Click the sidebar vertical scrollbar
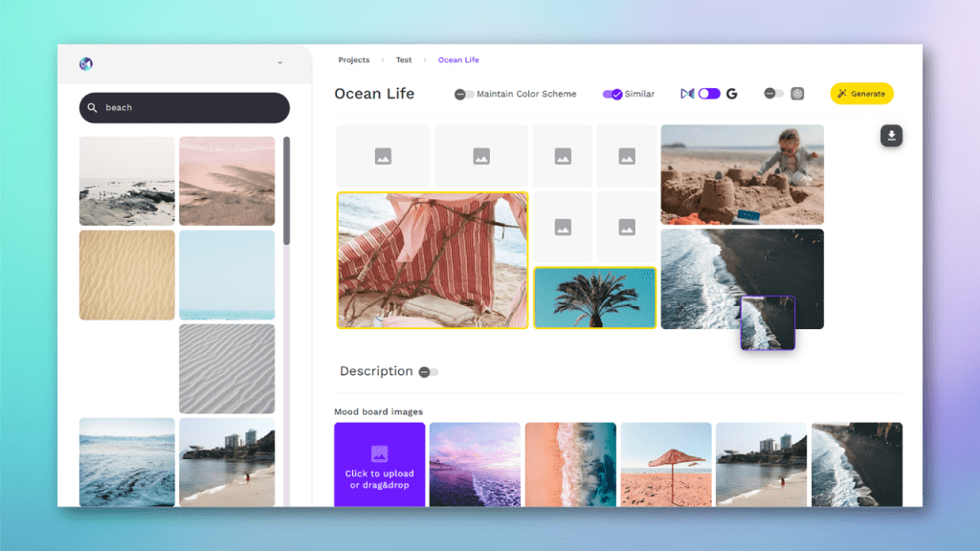The image size is (980, 551). [286, 191]
